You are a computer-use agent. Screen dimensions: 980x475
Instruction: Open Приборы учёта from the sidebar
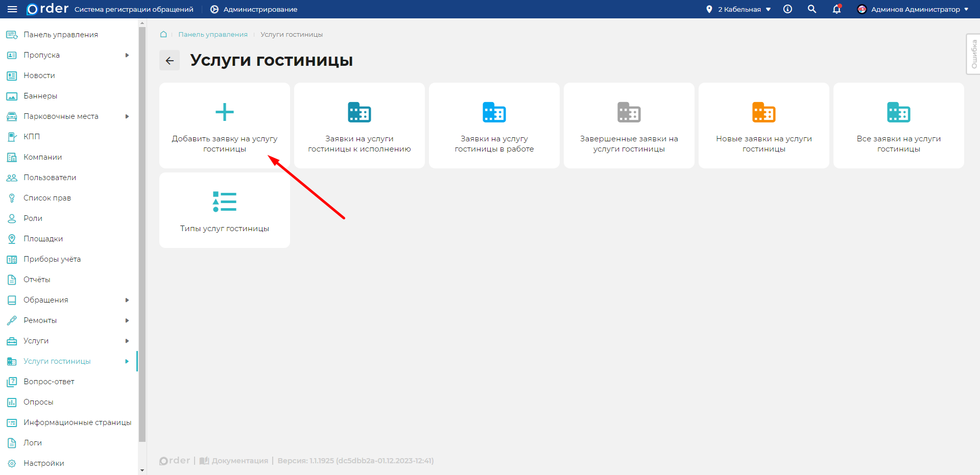pyautogui.click(x=52, y=259)
